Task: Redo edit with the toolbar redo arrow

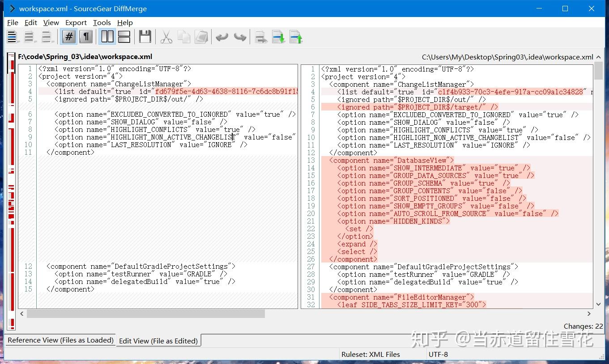Action: point(240,37)
